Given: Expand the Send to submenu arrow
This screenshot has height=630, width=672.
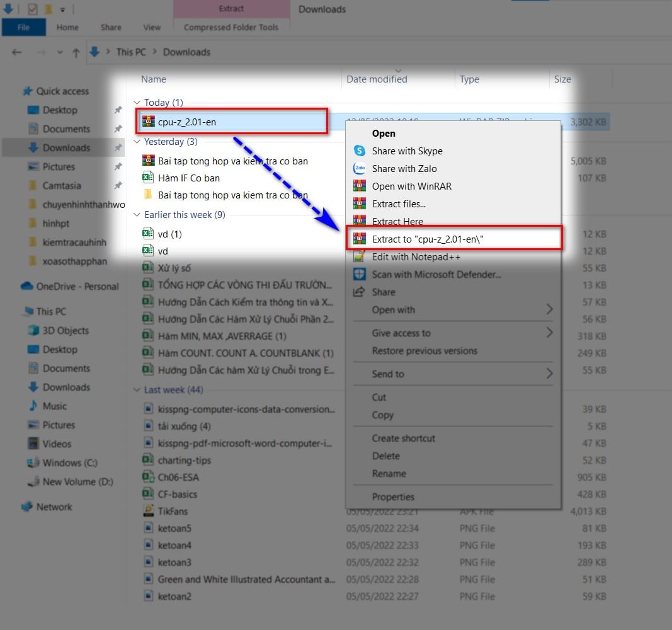Looking at the screenshot, I should [549, 374].
